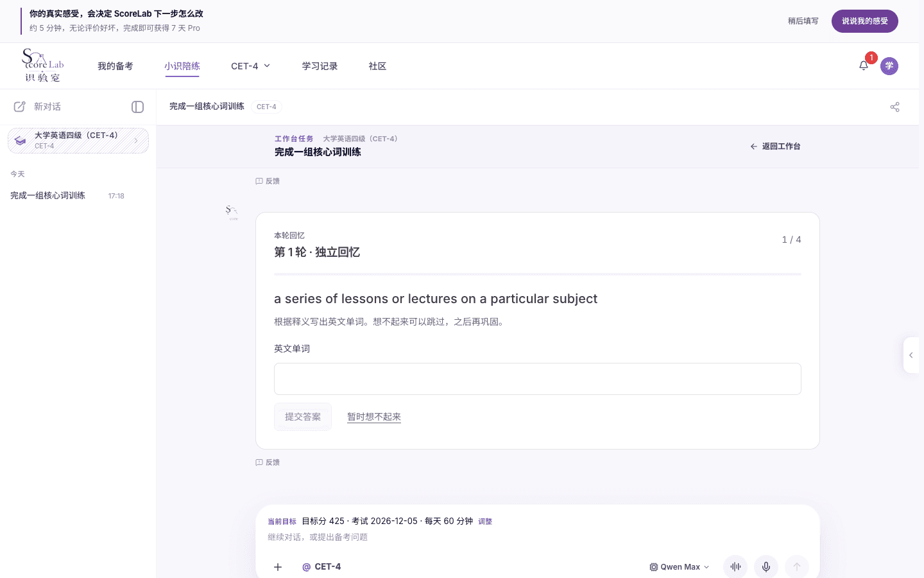
Task: Click 暂时想不起来 skip link
Action: click(x=374, y=417)
